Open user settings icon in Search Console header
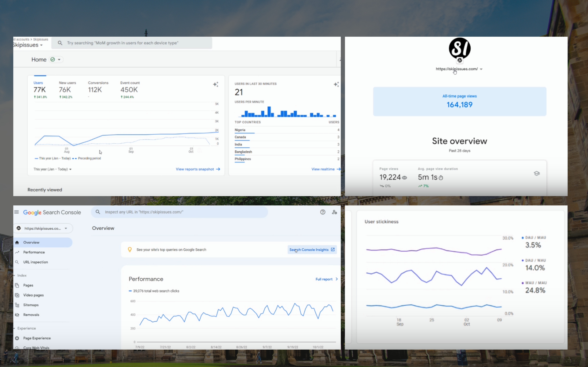The image size is (588, 367). pyautogui.click(x=334, y=212)
